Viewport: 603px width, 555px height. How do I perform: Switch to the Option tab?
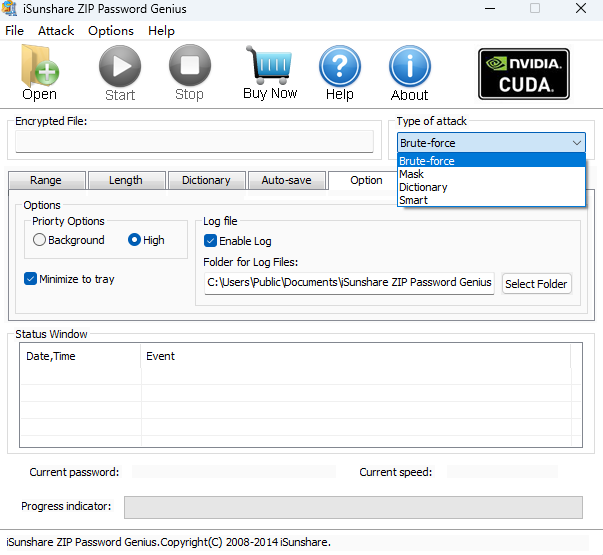[x=366, y=180]
